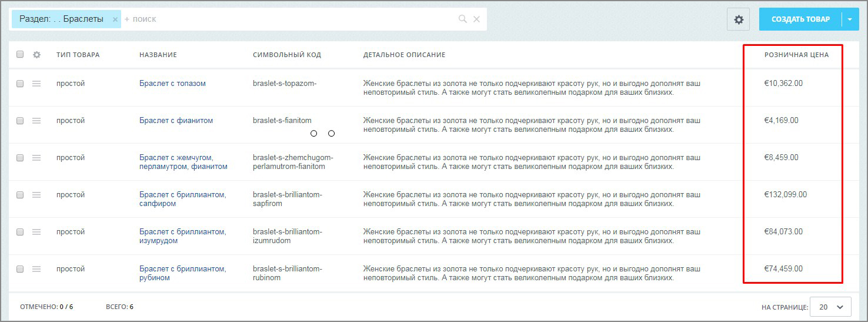Open settings with the gear button near Create
The image size is (868, 322).
click(739, 19)
